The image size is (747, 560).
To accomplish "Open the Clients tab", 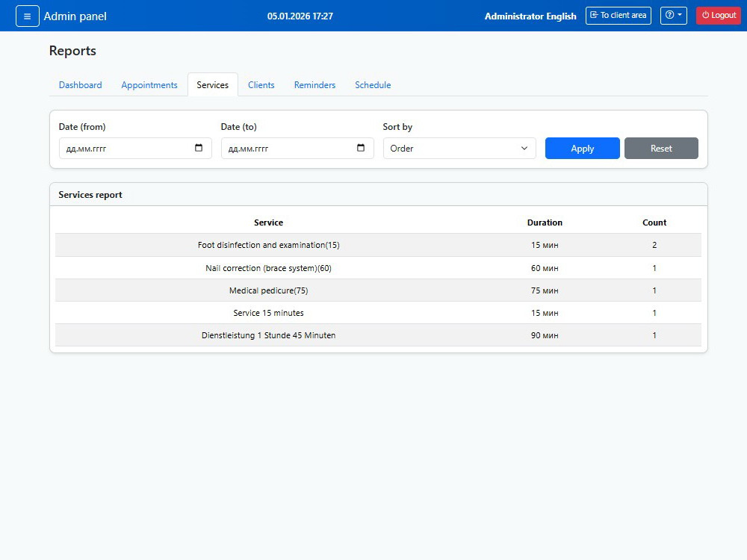I will coord(261,85).
